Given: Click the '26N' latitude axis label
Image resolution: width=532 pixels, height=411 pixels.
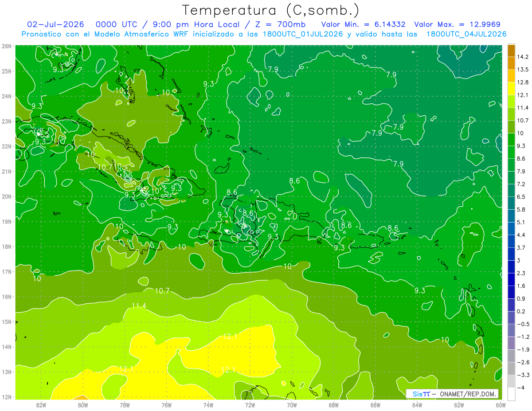Looking at the screenshot, I should [x=6, y=46].
